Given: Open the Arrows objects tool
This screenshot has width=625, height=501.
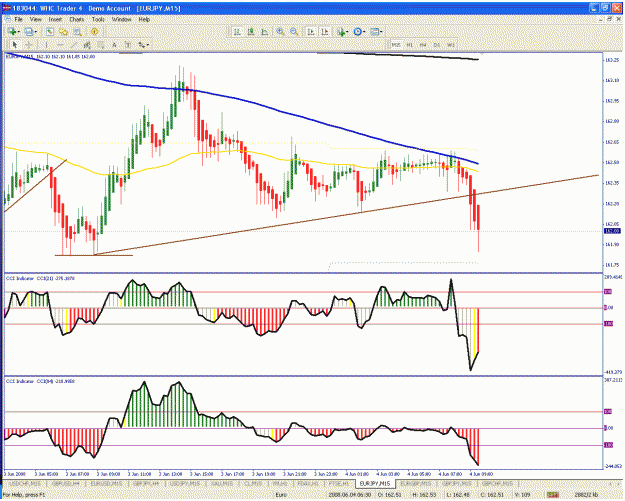Looking at the screenshot, I should (x=142, y=45).
